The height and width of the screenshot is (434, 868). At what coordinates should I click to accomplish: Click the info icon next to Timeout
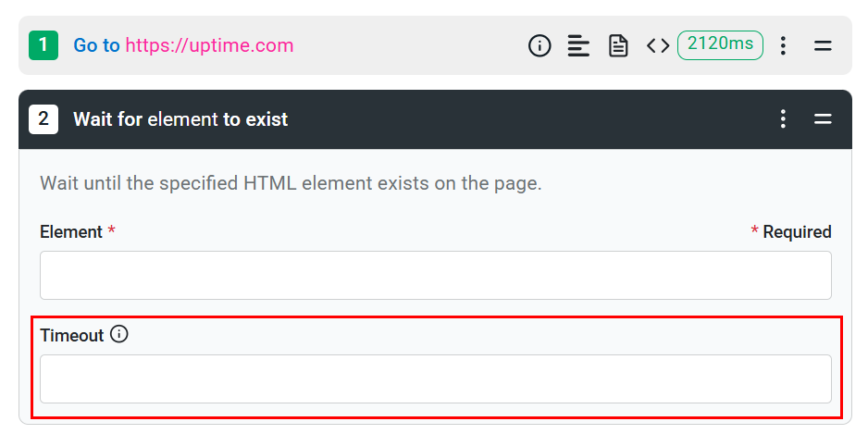(119, 335)
